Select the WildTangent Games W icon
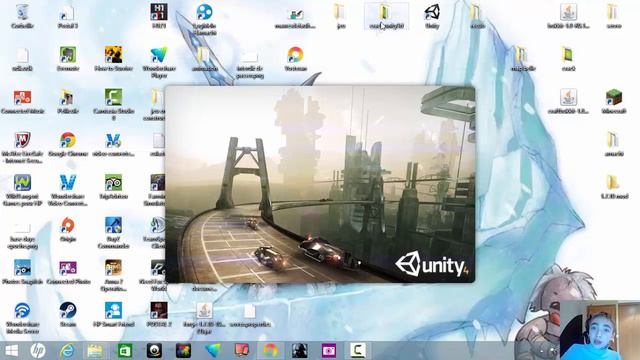Image resolution: width=640 pixels, height=360 pixels. coord(22,183)
